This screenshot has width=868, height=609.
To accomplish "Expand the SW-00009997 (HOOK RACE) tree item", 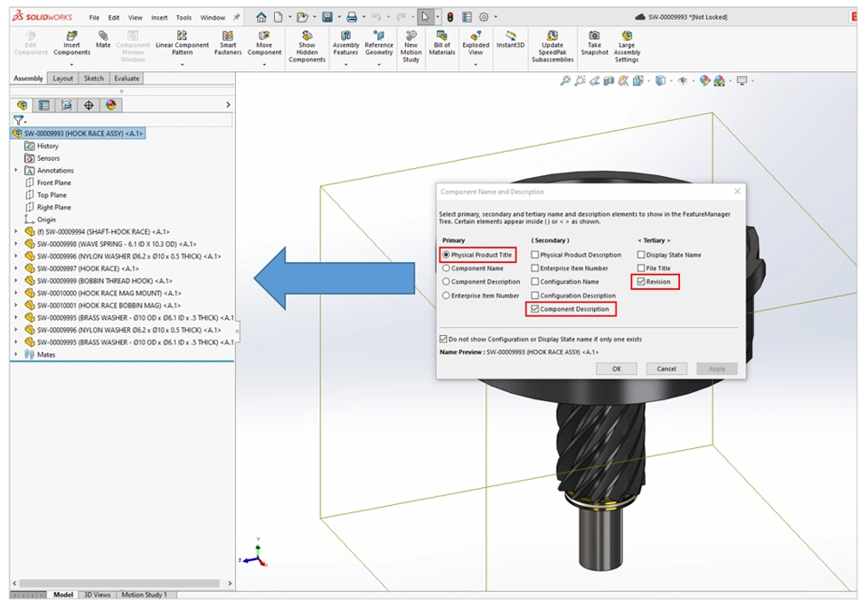I will tap(16, 268).
